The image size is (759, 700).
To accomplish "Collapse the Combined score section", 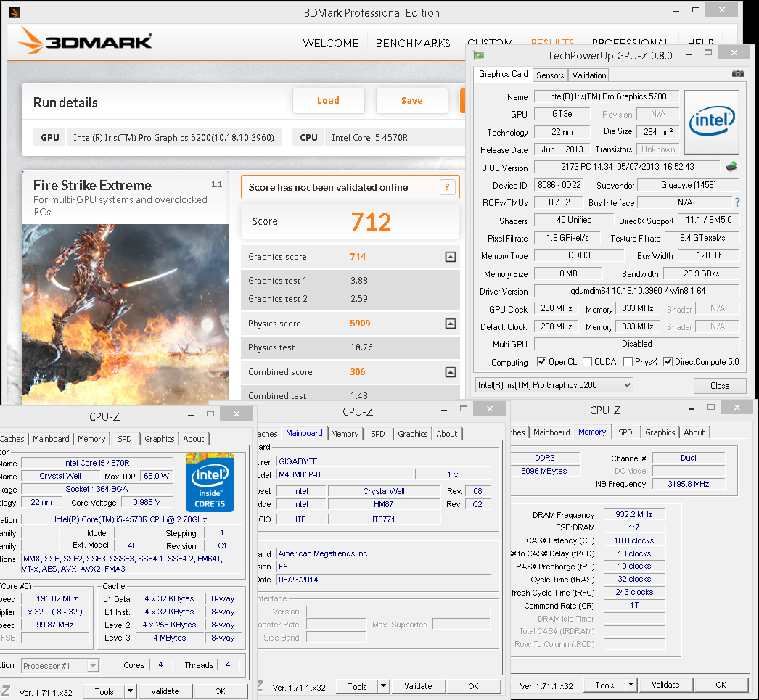I will point(450,372).
